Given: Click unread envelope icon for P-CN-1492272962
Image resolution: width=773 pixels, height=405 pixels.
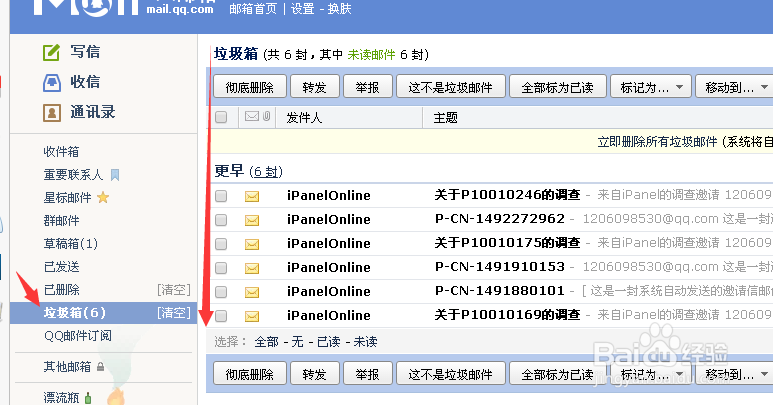Looking at the screenshot, I should [252, 220].
